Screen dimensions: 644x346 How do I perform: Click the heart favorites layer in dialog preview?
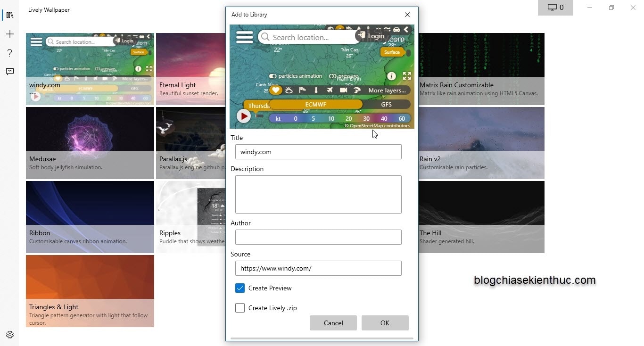[276, 90]
